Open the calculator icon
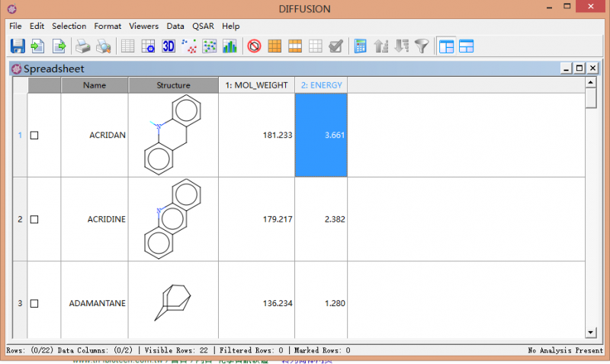 coord(360,46)
